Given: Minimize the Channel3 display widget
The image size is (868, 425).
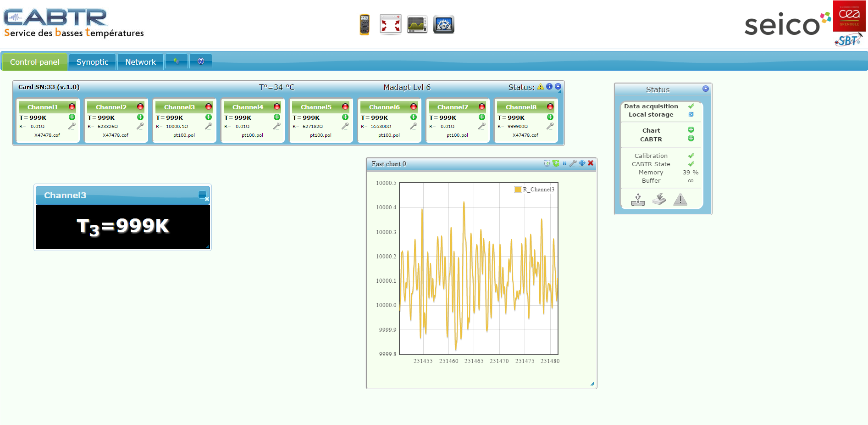Looking at the screenshot, I should [202, 195].
